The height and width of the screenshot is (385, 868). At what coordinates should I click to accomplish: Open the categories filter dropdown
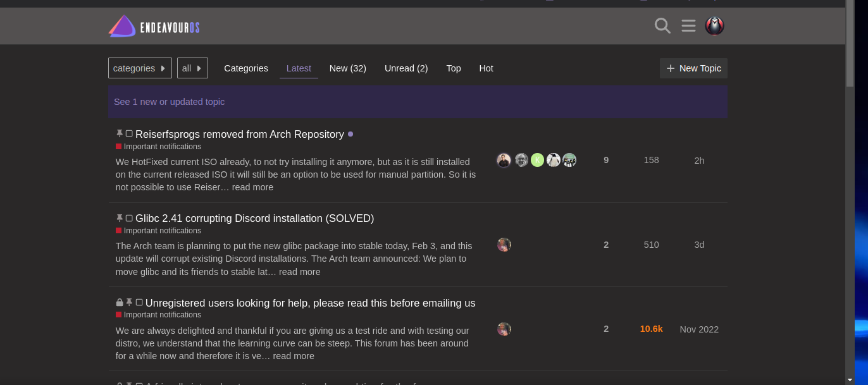tap(140, 68)
